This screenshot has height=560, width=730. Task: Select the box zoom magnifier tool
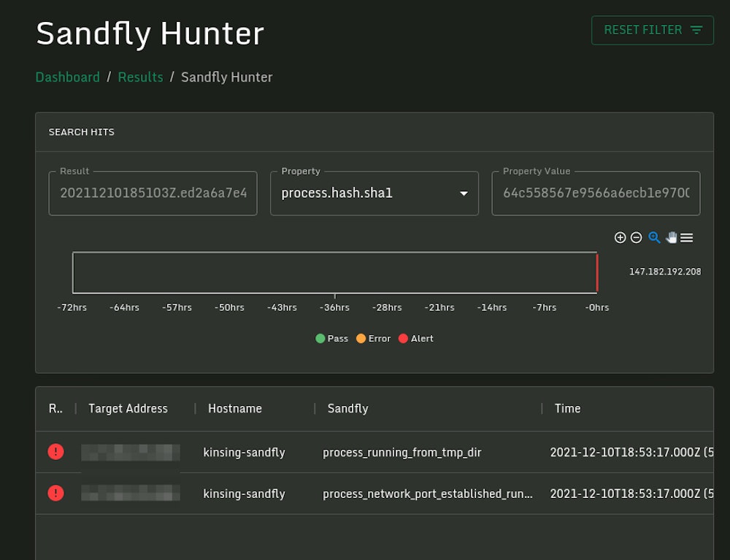[654, 237]
